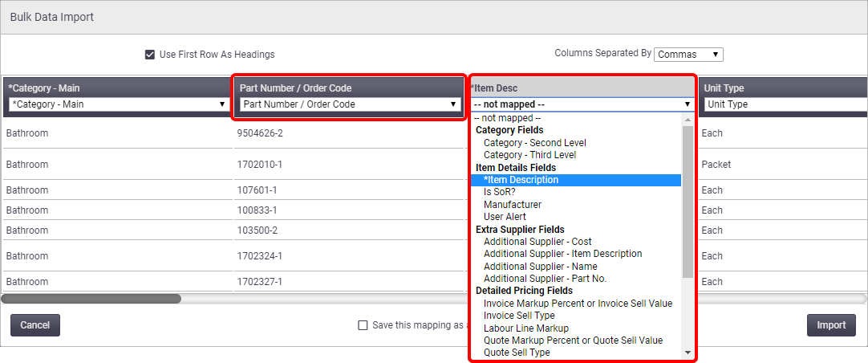Click the Import button
Screen dimensions: 868x363
click(831, 325)
